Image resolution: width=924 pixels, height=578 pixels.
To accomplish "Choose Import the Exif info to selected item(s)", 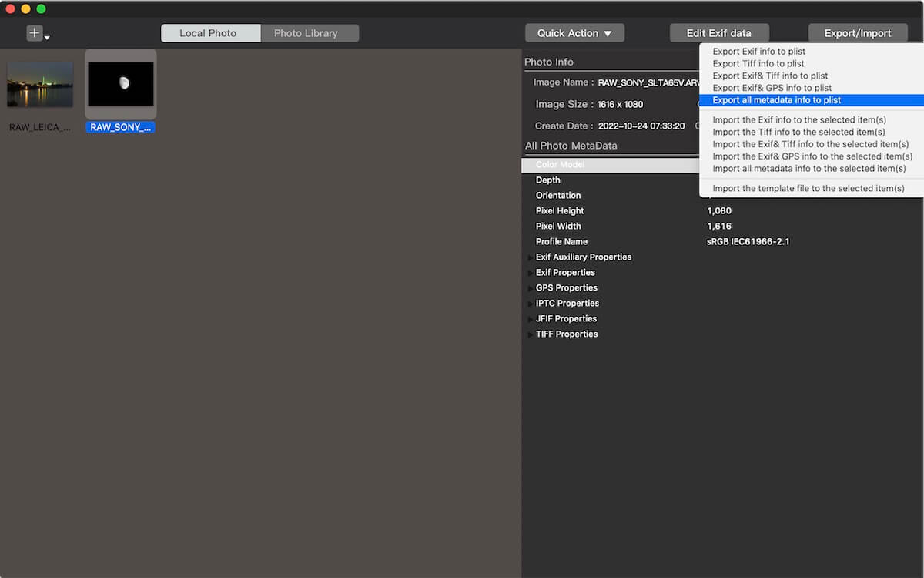I will 799,120.
